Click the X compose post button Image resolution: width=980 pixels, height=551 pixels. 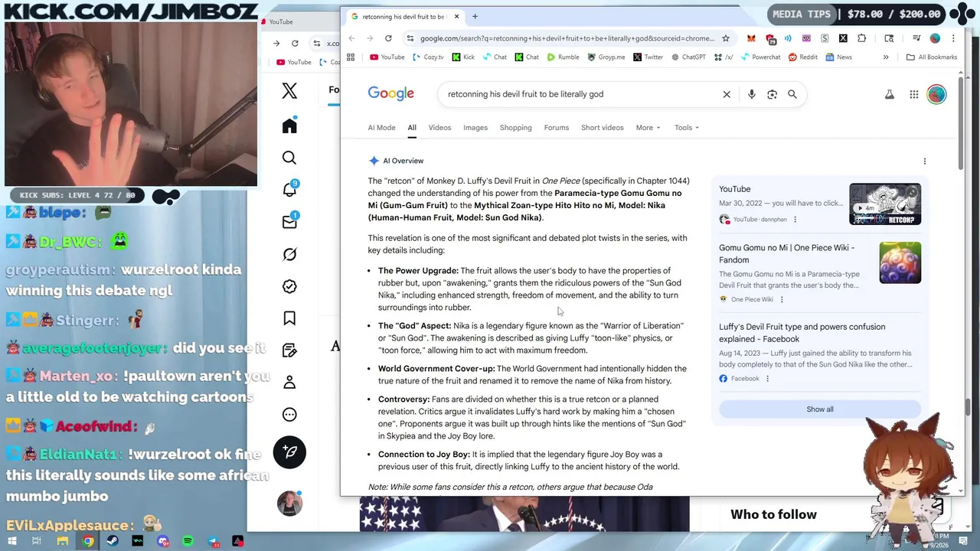point(289,452)
